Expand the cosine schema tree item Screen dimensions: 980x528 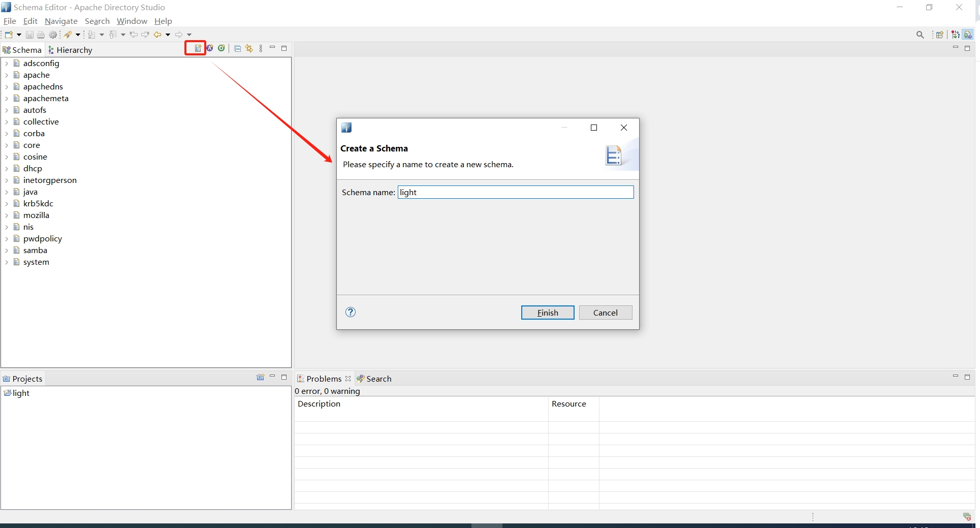(x=7, y=157)
